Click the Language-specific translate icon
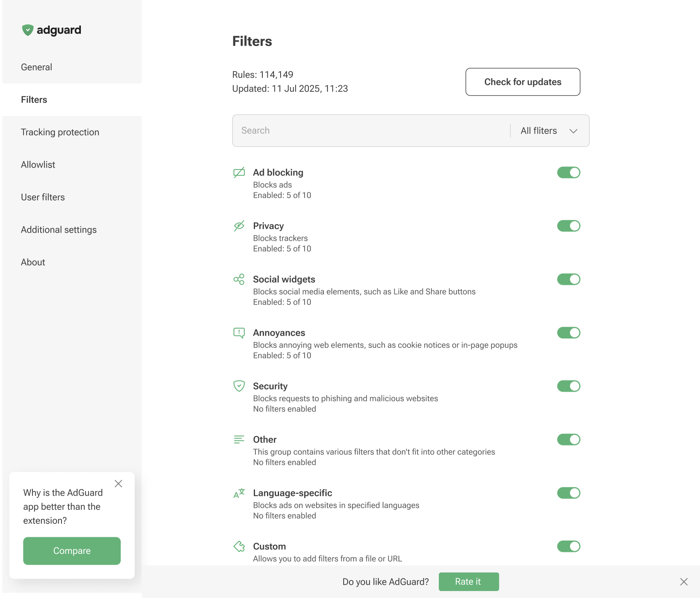This screenshot has height=598, width=700. click(x=239, y=493)
